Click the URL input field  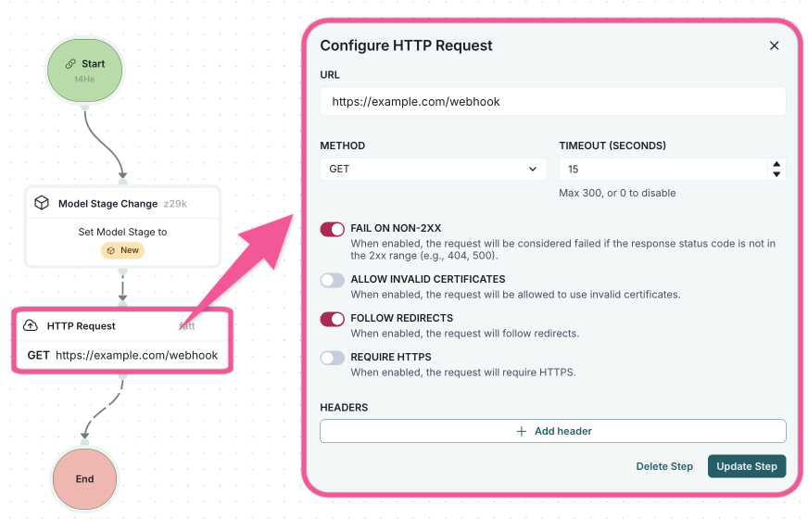coord(552,102)
